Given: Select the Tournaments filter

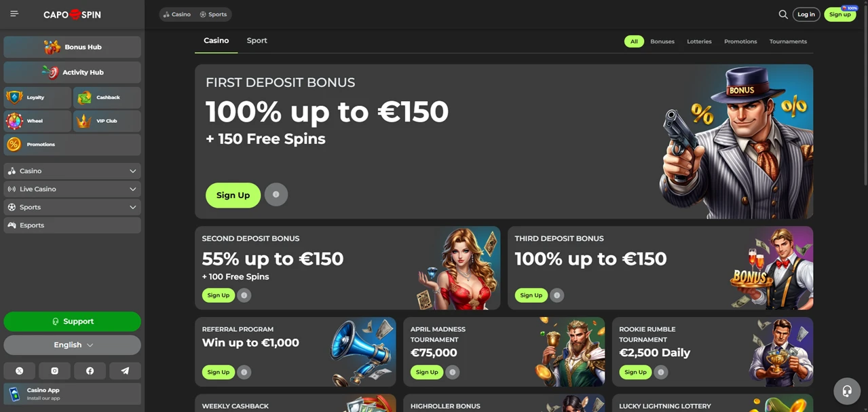Looking at the screenshot, I should [x=788, y=41].
